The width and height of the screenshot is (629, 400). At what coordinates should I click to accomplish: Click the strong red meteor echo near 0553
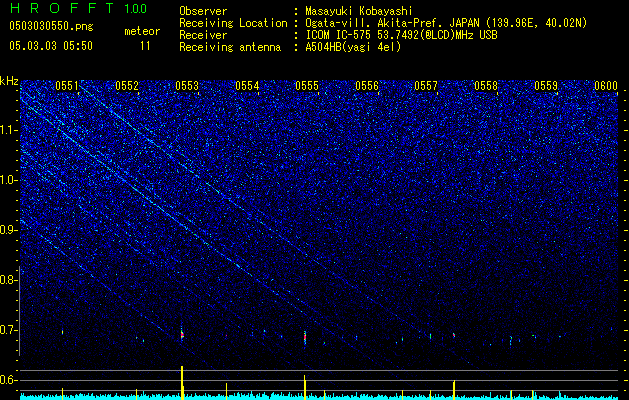(x=182, y=334)
